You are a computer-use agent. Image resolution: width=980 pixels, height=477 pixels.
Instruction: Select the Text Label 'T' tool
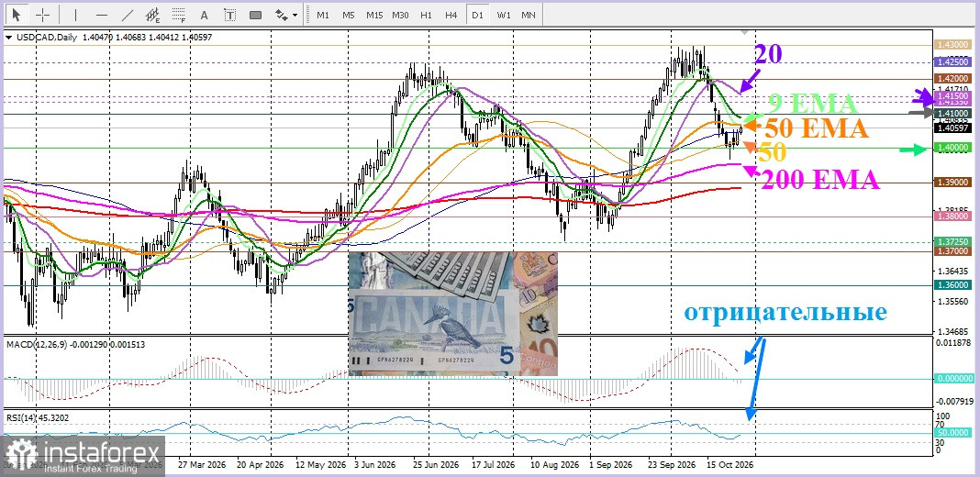229,15
